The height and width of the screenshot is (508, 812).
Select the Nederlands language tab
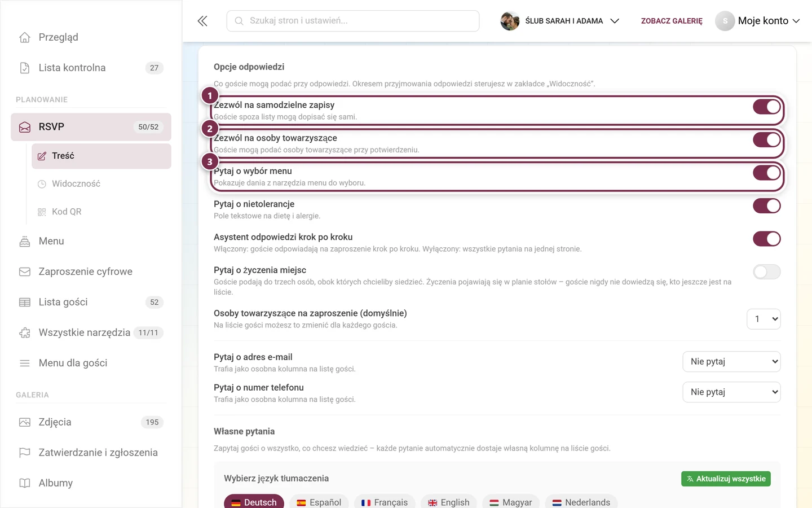coord(581,502)
